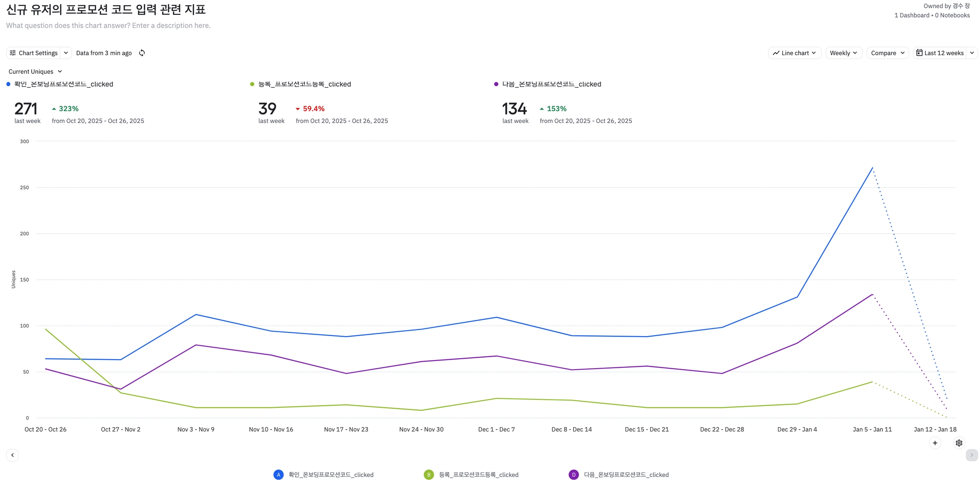Click the chart description placeholder text
980x486 pixels.
click(x=108, y=26)
